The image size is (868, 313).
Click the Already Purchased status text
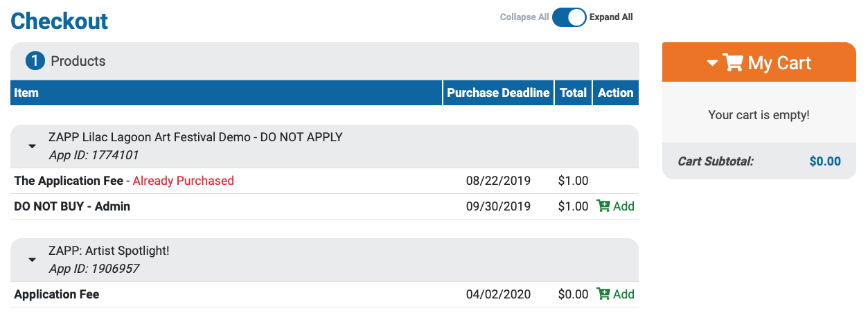183,181
